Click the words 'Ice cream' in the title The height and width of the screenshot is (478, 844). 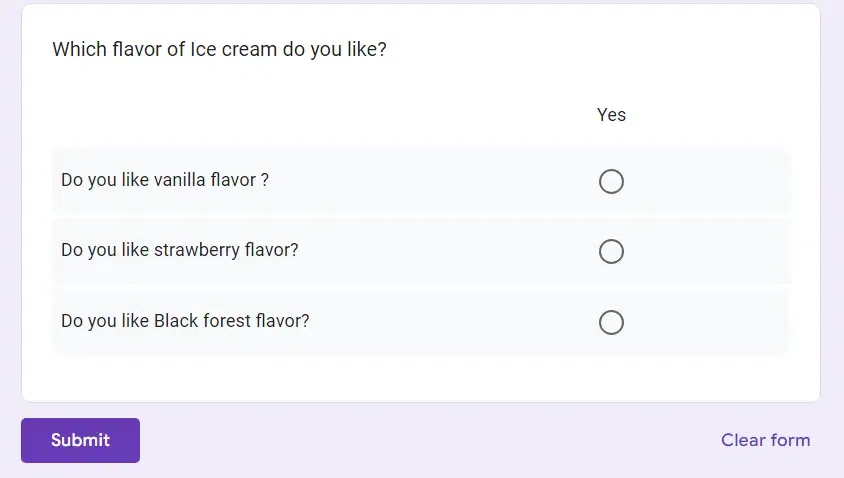click(x=233, y=49)
